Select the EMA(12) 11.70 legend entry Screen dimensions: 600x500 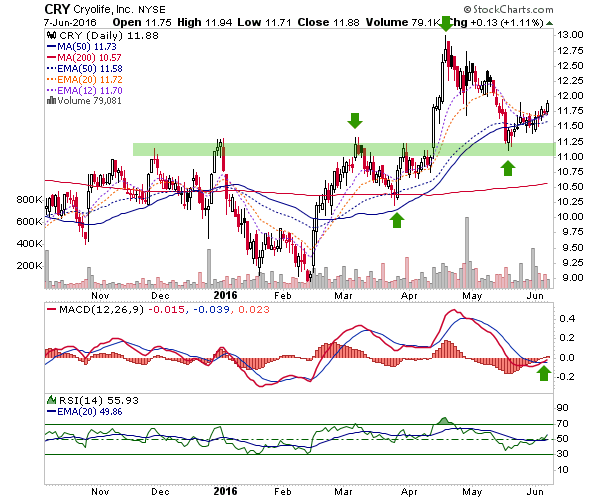coord(85,91)
